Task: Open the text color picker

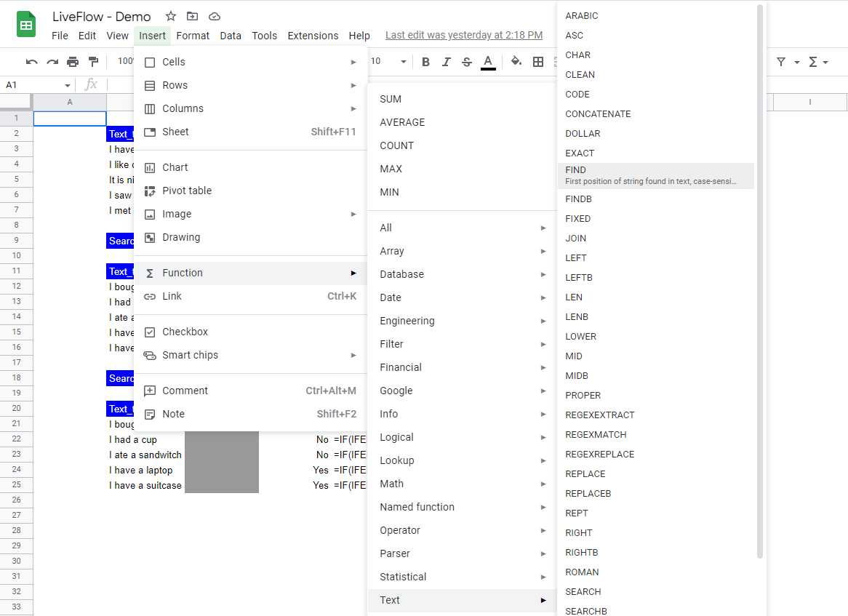Action: [488, 62]
